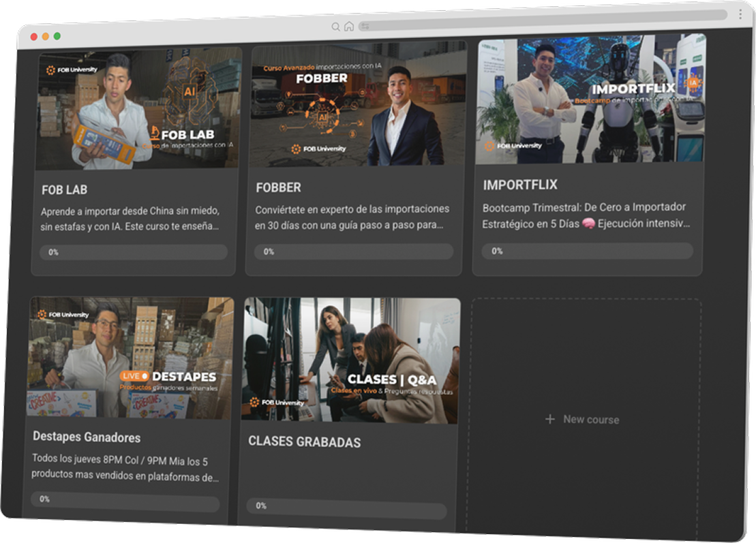756x543 pixels.
Task: Click the site settings icon in address bar
Action: (365, 27)
